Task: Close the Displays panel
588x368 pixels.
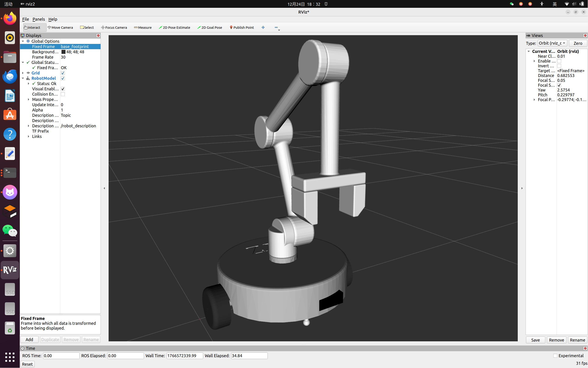Action: pos(98,36)
